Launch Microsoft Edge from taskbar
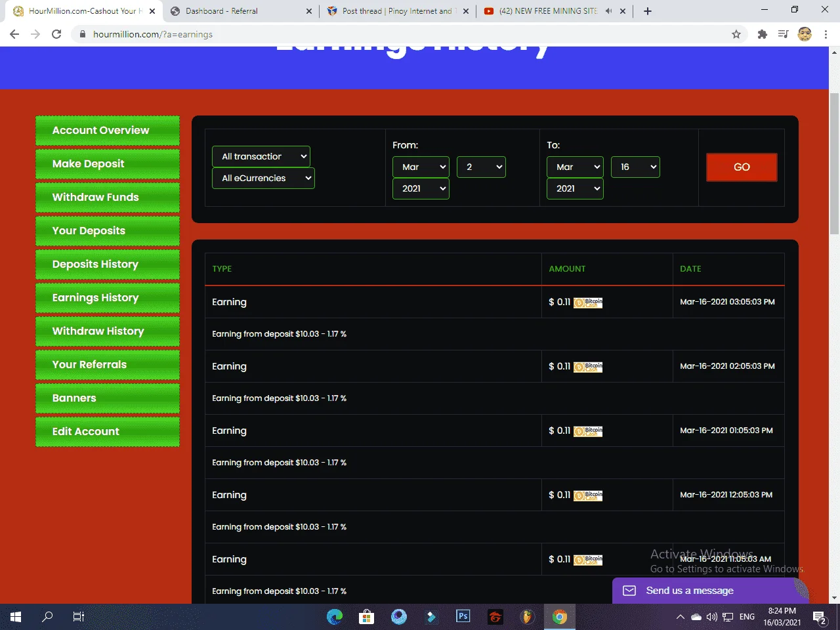The height and width of the screenshot is (630, 840). (335, 617)
